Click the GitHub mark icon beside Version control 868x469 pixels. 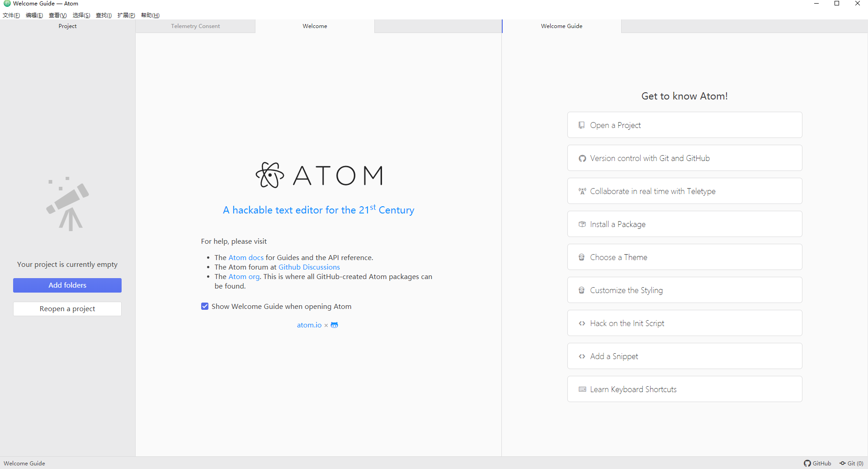(582, 158)
